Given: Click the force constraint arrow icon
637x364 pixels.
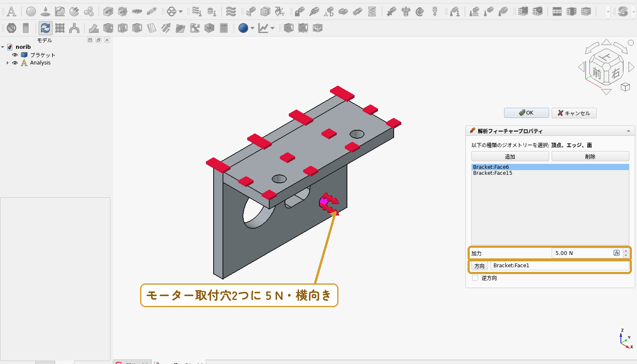Looking at the screenshot, I should pyautogui.click(x=391, y=11).
